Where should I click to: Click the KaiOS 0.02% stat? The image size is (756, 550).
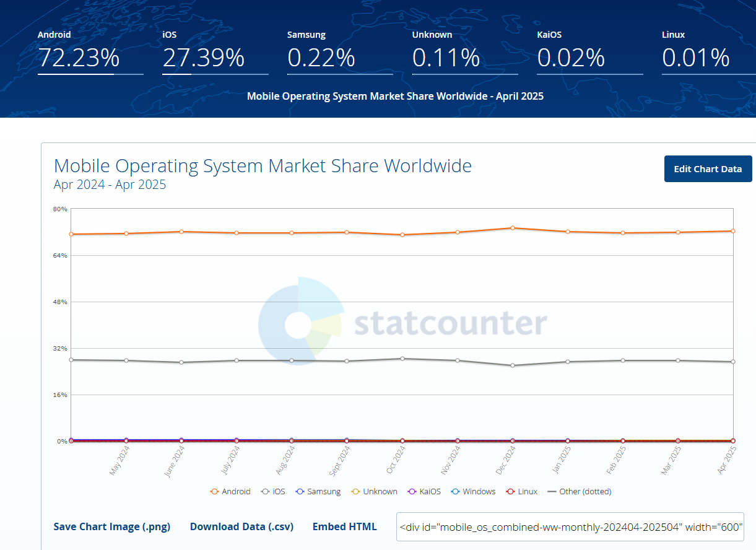coord(590,52)
